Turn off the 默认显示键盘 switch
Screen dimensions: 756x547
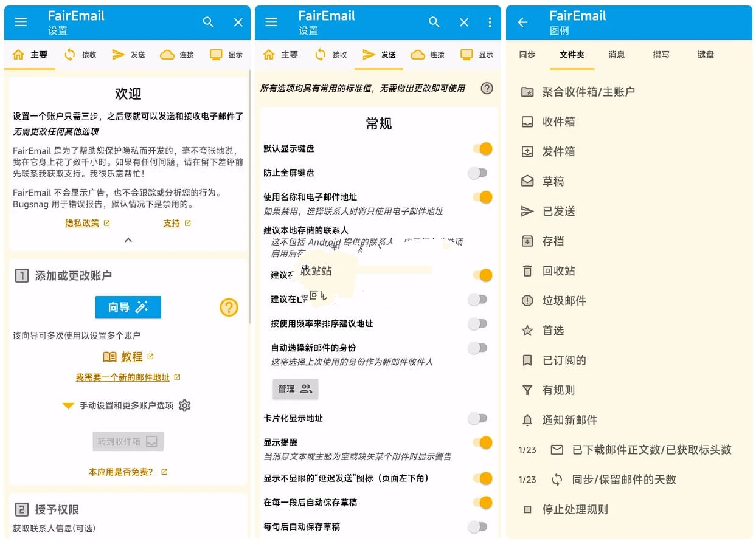tap(482, 149)
